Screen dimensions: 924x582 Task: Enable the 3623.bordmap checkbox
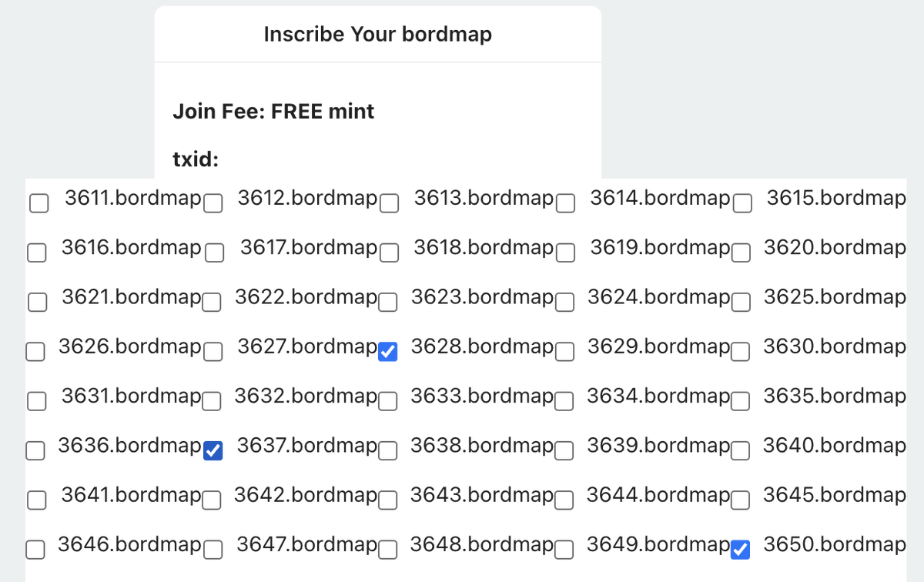(389, 303)
